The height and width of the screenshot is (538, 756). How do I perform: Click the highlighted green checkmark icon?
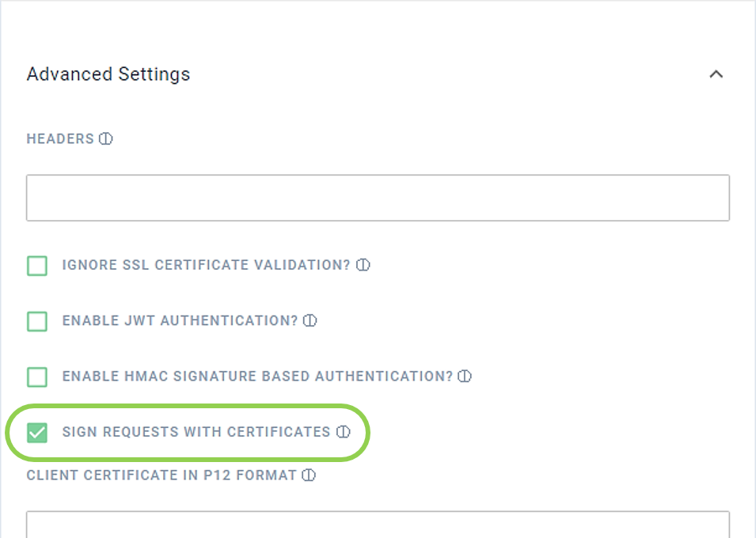coord(36,432)
